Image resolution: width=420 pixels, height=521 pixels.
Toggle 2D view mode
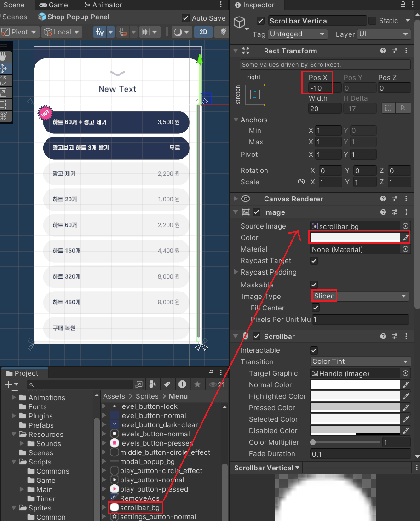click(x=203, y=32)
